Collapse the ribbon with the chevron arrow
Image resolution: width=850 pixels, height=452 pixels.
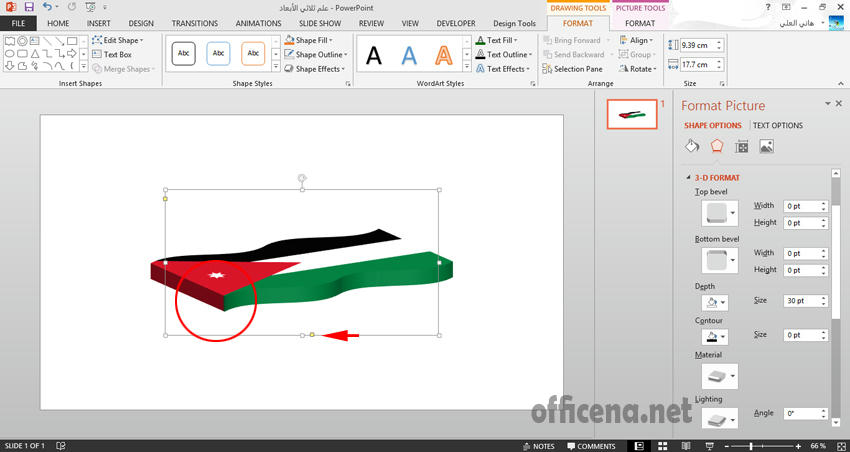coord(841,84)
